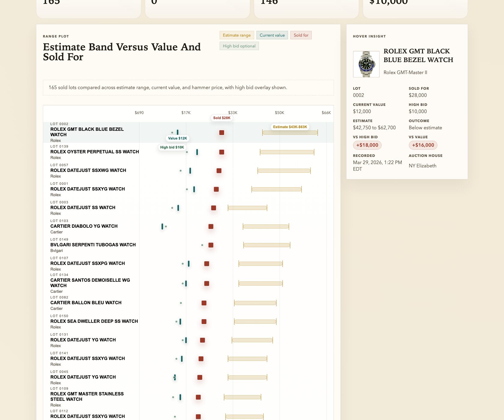Click the +$18,000 vs high bid badge
Viewport: 504px width, 420px height.
pos(367,145)
